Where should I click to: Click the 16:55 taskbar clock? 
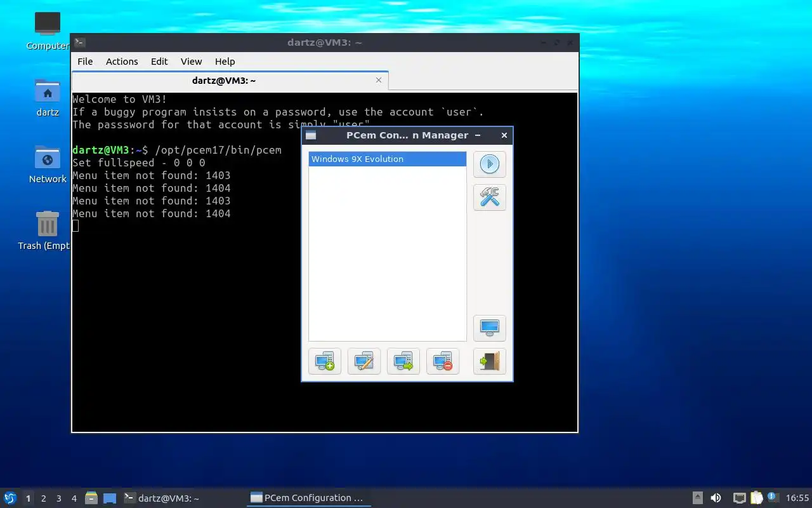click(797, 498)
